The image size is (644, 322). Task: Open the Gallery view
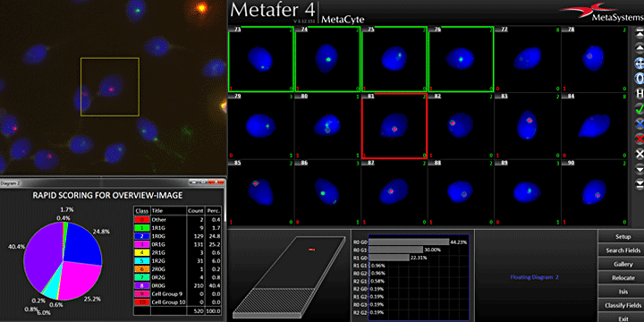point(623,265)
